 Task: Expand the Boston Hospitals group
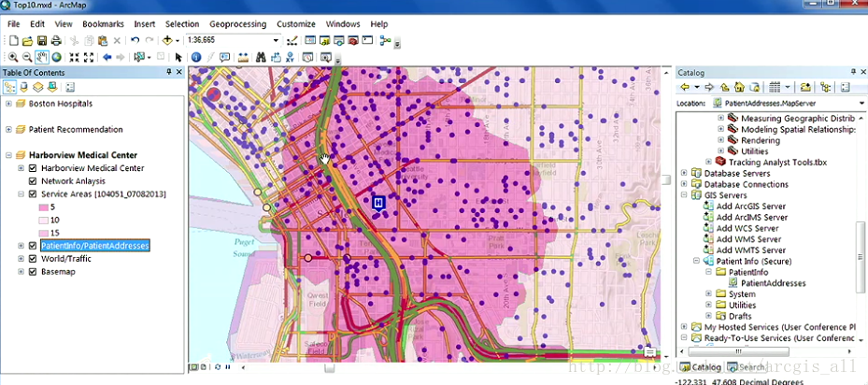(x=8, y=104)
